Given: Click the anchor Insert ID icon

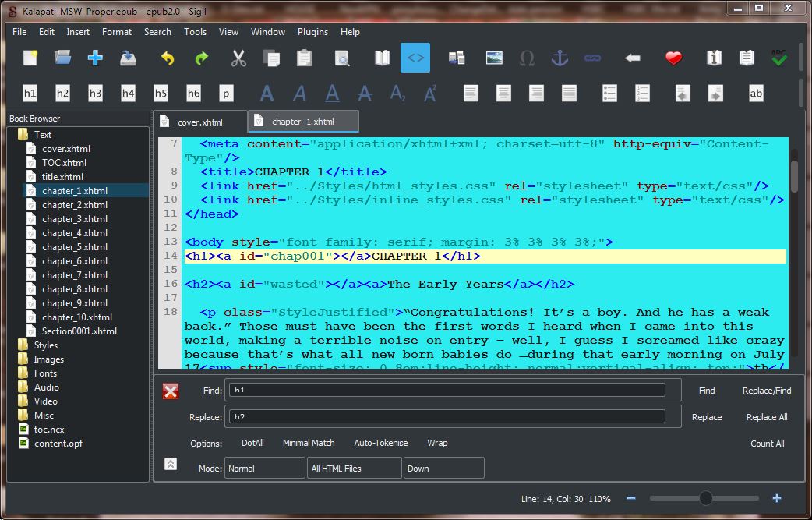Looking at the screenshot, I should point(560,58).
